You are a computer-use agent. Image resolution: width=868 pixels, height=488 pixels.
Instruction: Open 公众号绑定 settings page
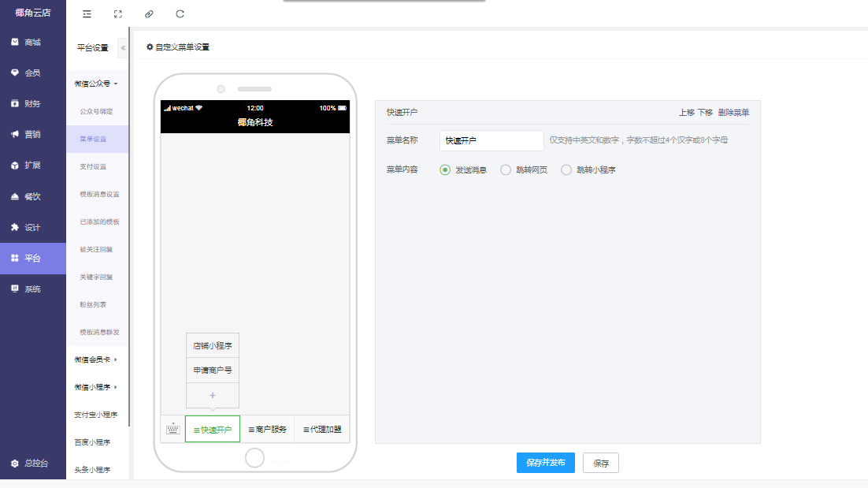(96, 111)
